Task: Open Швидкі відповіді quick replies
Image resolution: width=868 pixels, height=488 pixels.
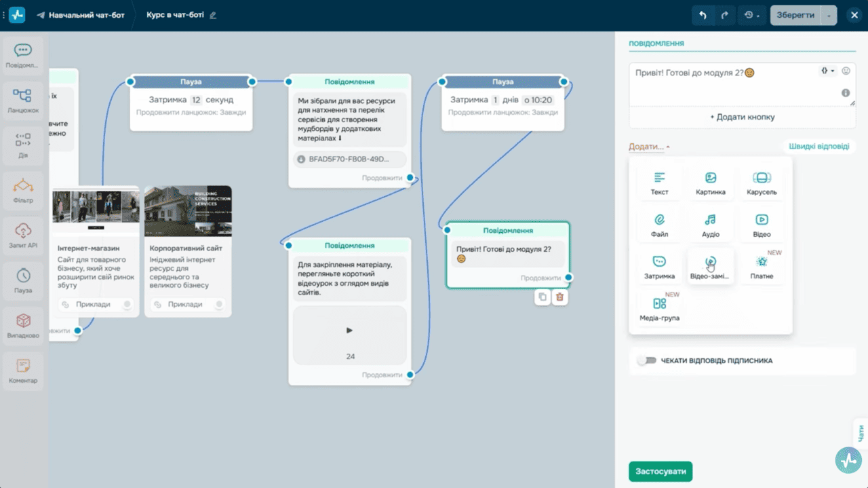Action: [818, 146]
